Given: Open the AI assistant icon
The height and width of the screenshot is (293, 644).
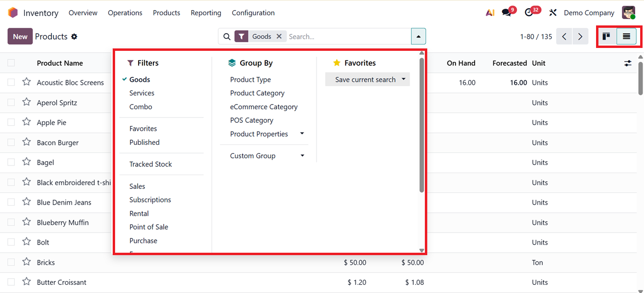Looking at the screenshot, I should click(490, 12).
